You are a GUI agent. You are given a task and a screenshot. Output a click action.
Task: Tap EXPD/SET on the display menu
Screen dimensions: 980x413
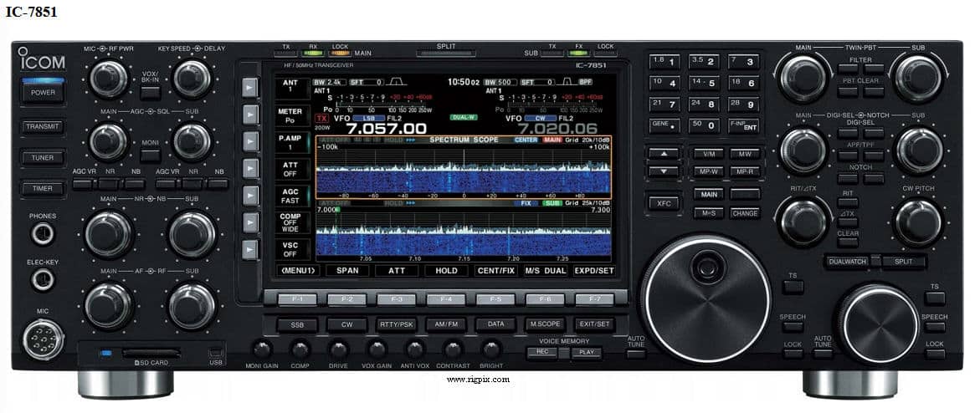coord(594,271)
